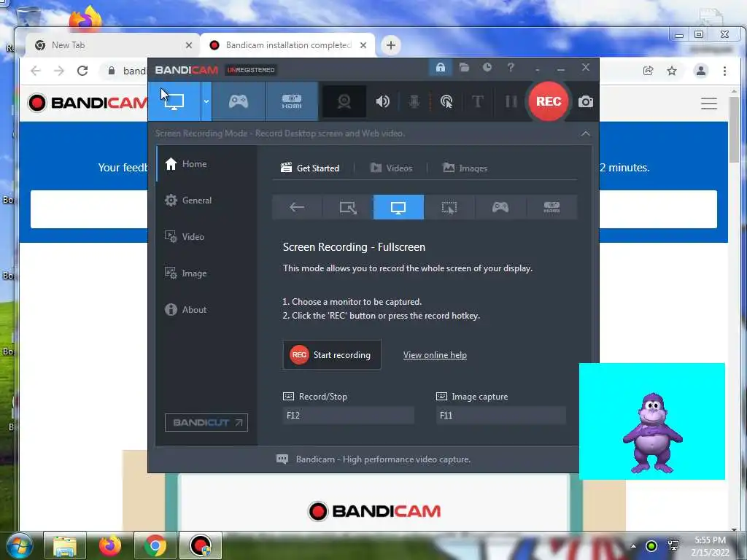Bookmark this page with star icon

[672, 71]
